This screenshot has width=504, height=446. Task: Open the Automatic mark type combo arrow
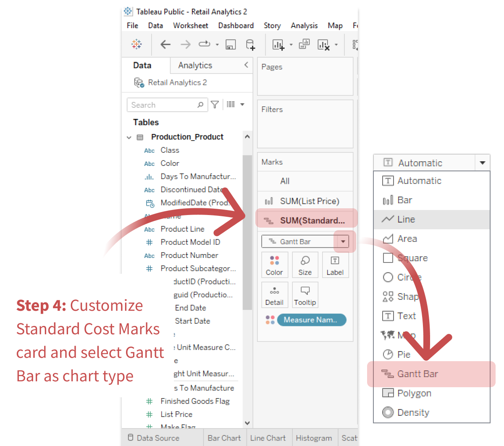[483, 163]
